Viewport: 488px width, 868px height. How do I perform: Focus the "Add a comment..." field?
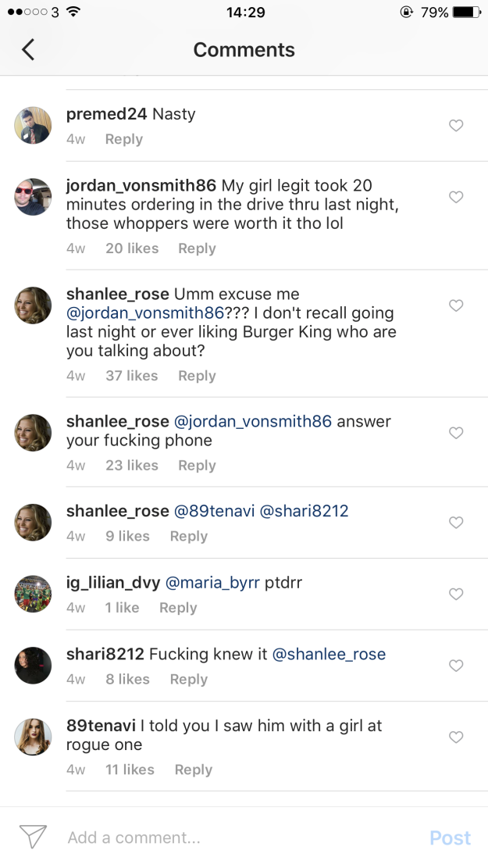[234, 838]
